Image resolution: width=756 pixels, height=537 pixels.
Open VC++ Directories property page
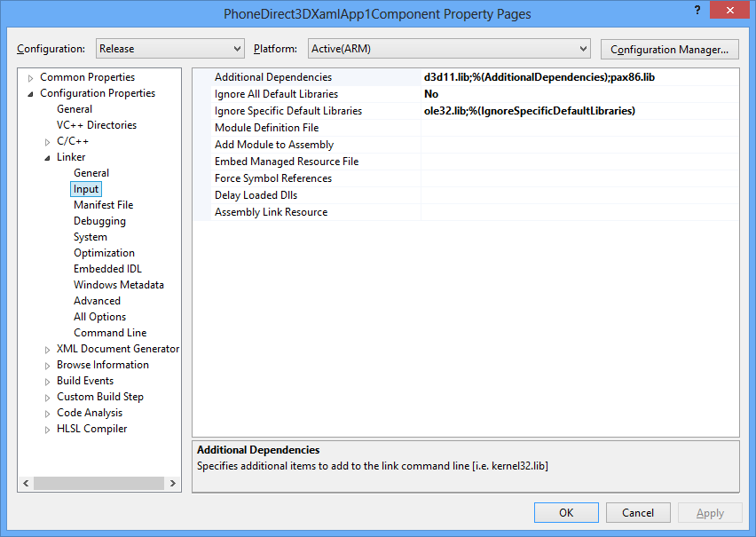(96, 125)
